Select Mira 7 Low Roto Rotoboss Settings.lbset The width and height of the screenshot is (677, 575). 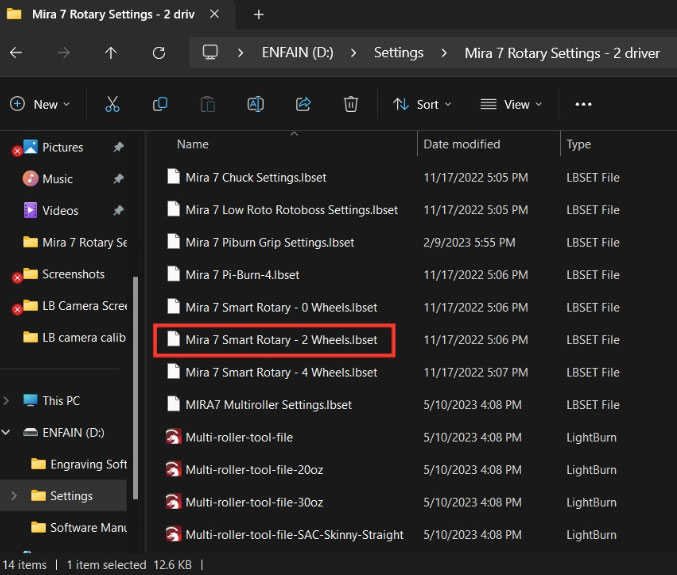click(x=291, y=210)
